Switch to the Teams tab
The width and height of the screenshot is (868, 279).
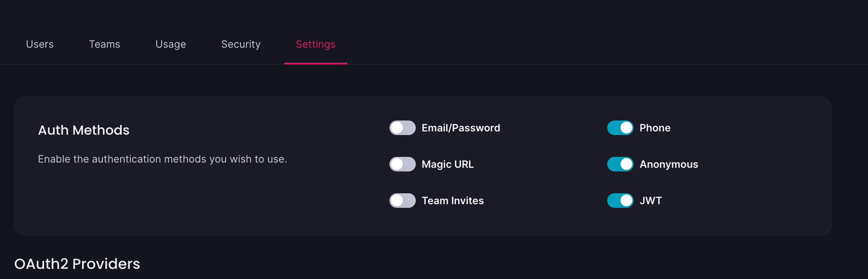click(x=104, y=44)
